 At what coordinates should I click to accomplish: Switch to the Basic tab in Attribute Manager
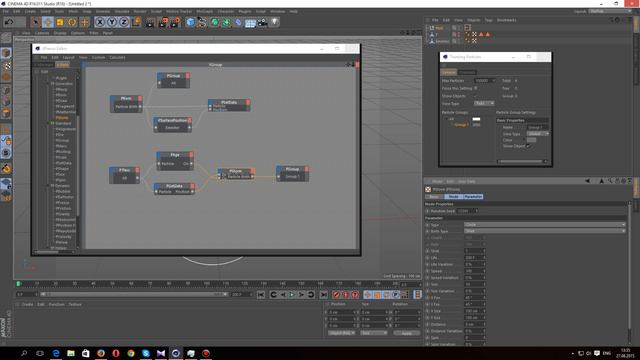point(434,197)
